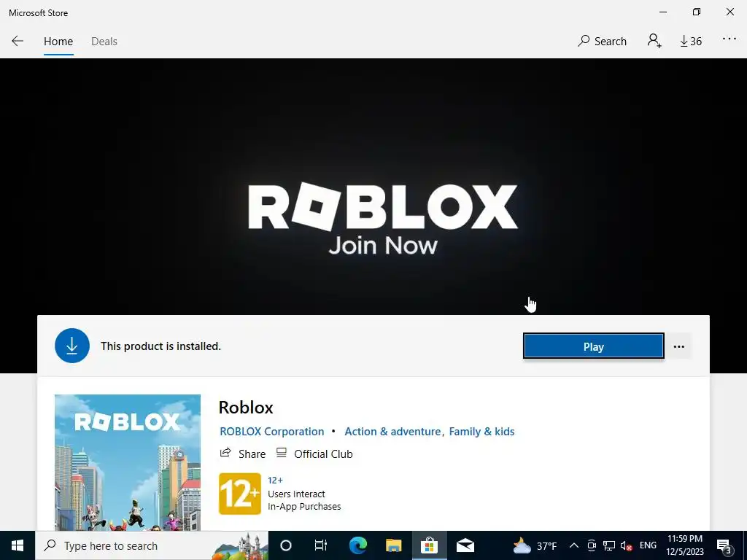Click the taskbar search box
Image resolution: width=747 pixels, height=560 pixels.
point(152,545)
